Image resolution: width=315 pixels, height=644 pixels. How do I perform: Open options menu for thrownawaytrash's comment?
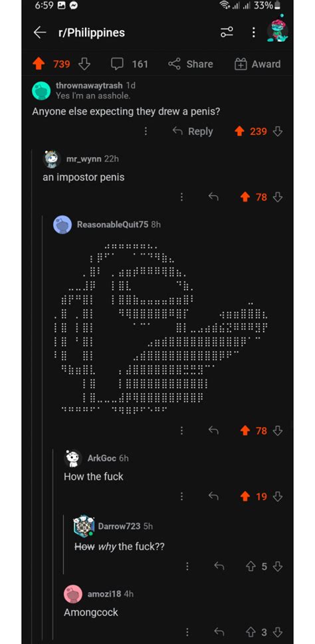(146, 131)
